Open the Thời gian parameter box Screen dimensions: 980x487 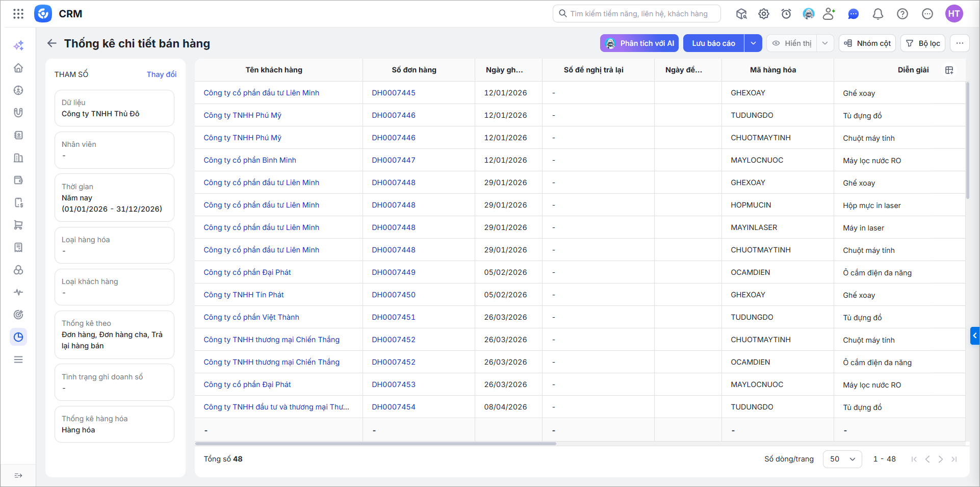pos(114,198)
